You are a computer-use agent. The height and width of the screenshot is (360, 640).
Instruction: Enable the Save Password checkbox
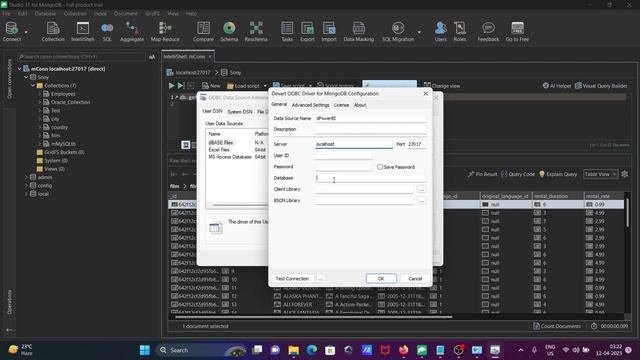coord(380,167)
